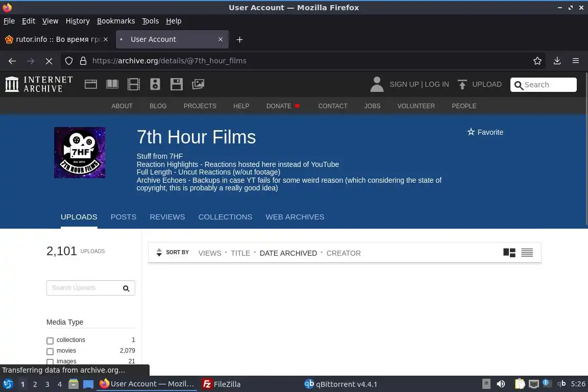Switch to tile grid view
The image size is (588, 392).
click(x=509, y=253)
